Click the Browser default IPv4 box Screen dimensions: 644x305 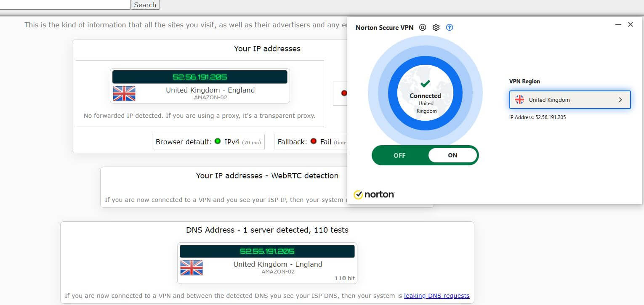(x=208, y=142)
